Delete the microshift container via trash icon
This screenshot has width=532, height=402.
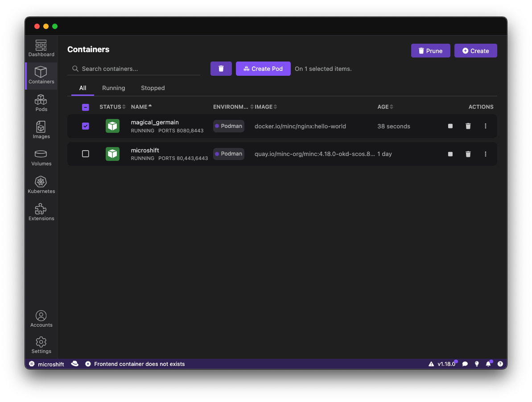(x=468, y=154)
